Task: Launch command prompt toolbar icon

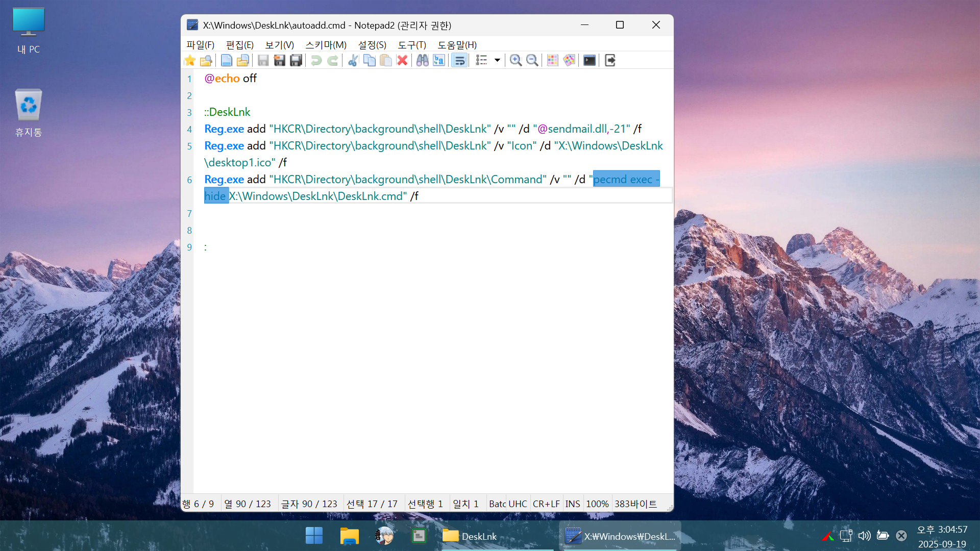Action: (590, 60)
